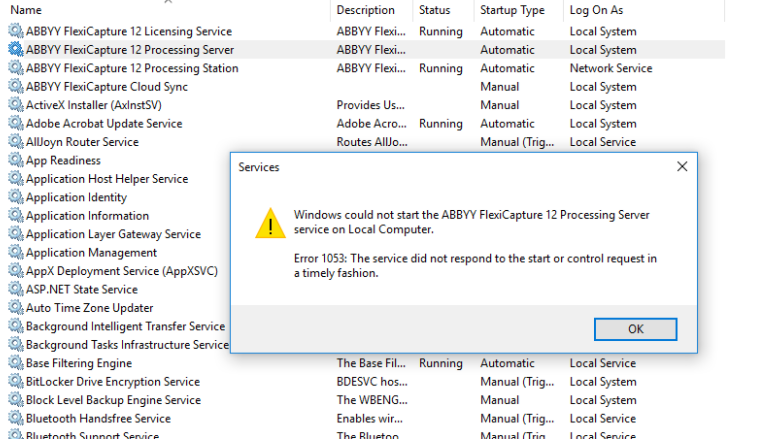The height and width of the screenshot is (444, 760).
Task: Click the ABBYY FlexiCapture Cloud Sync gear icon
Action: coord(16,86)
